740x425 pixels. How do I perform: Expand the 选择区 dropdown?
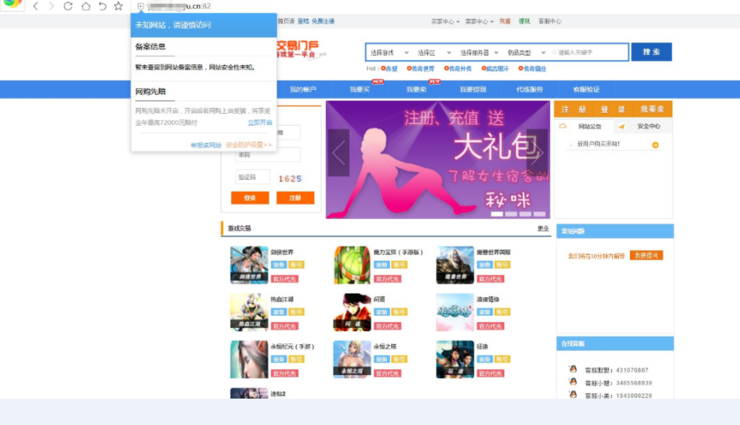pos(434,52)
